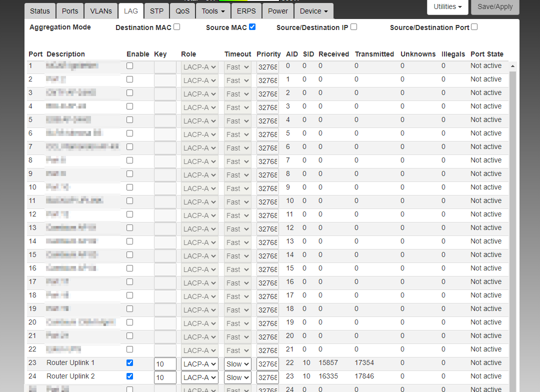Open the Power tab

(277, 11)
